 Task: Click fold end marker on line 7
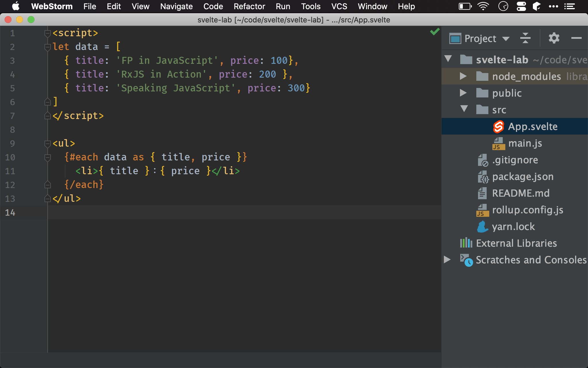(x=48, y=116)
